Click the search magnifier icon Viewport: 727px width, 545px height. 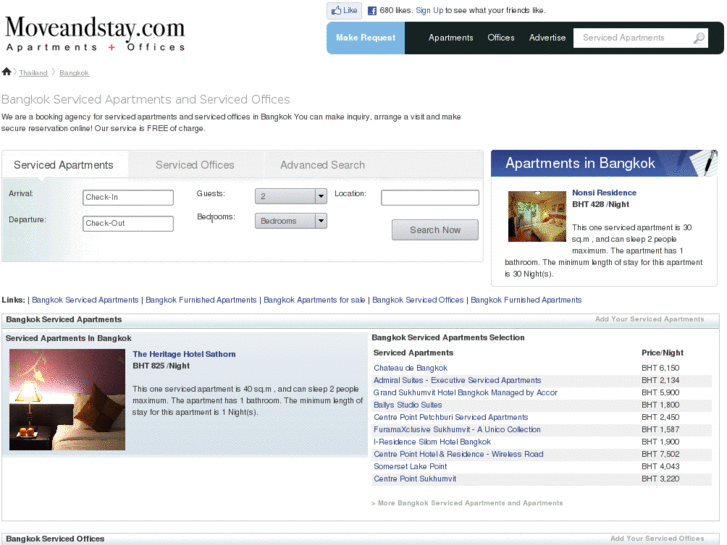[x=699, y=38]
